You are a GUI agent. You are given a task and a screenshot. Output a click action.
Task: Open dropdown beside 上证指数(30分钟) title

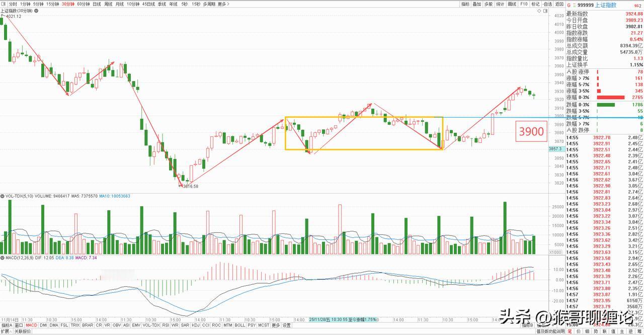click(36, 11)
